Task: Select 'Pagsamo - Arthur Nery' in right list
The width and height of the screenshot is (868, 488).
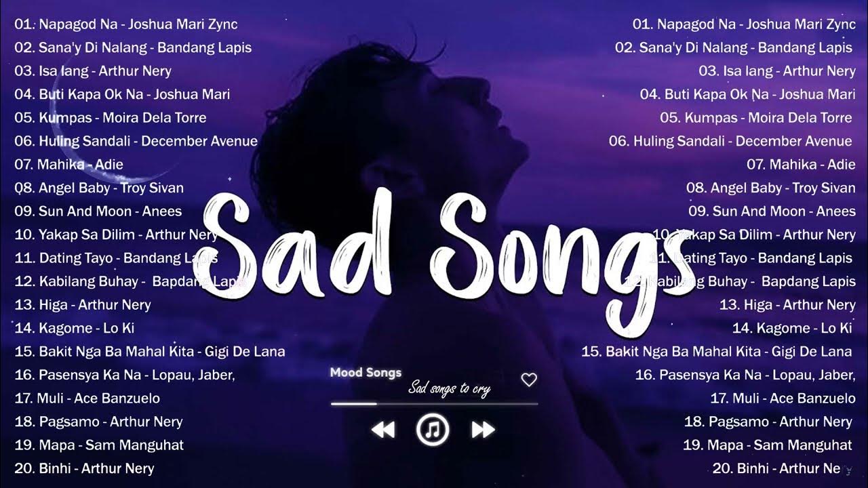Action: [x=768, y=422]
